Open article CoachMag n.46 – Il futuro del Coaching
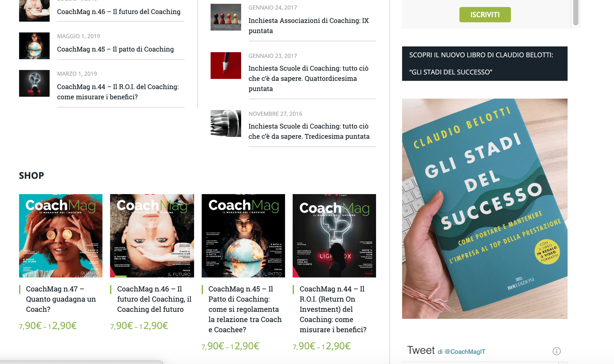Screen dimensions: 614x364 [119, 12]
